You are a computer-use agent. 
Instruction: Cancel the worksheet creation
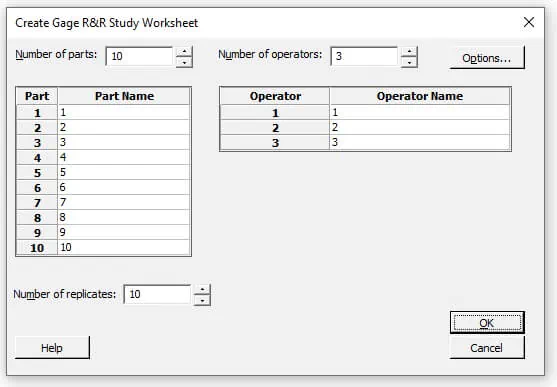click(x=487, y=348)
